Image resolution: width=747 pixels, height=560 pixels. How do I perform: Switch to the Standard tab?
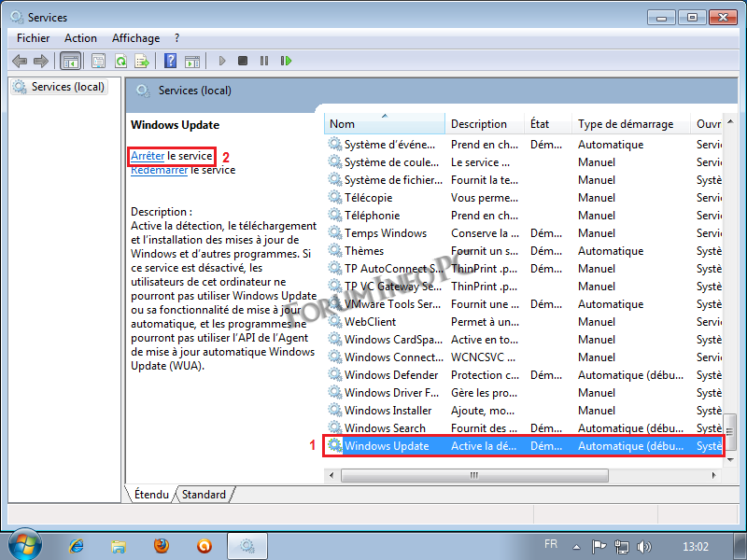pyautogui.click(x=204, y=495)
